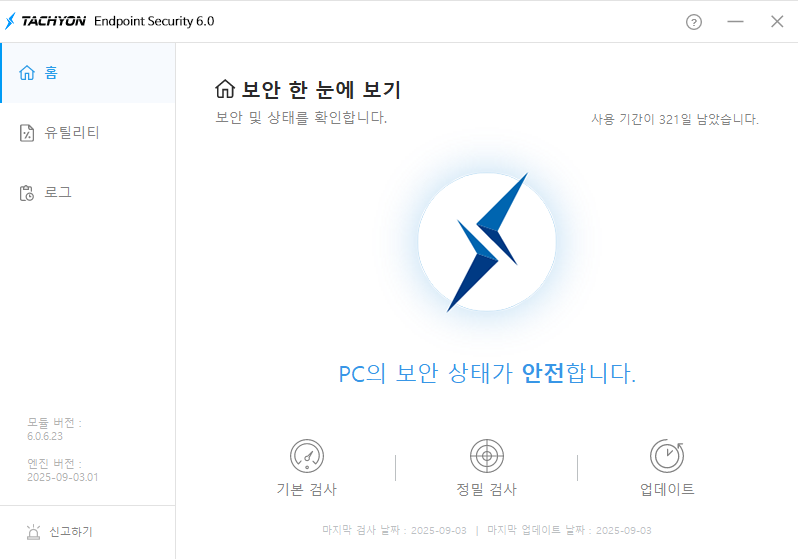Click the 정밀 검사 label
This screenshot has width=798, height=559.
tap(487, 489)
